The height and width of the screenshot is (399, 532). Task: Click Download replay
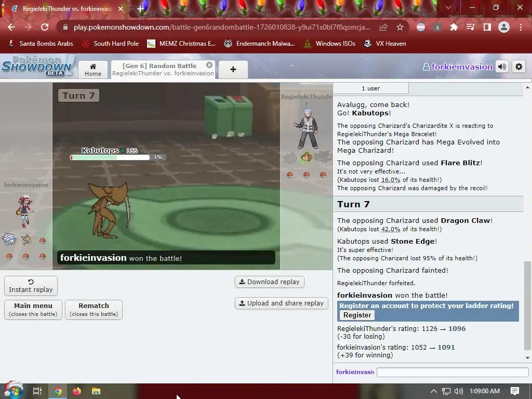(x=270, y=282)
